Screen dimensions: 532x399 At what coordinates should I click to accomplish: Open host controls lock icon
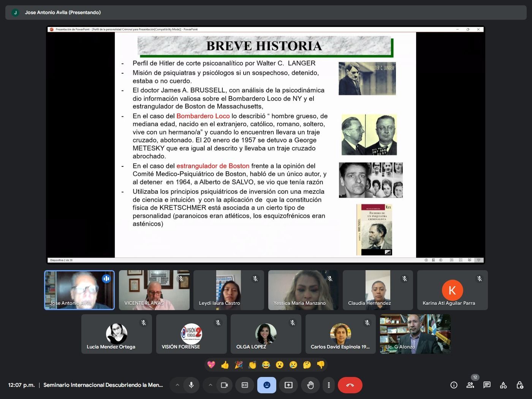point(520,385)
